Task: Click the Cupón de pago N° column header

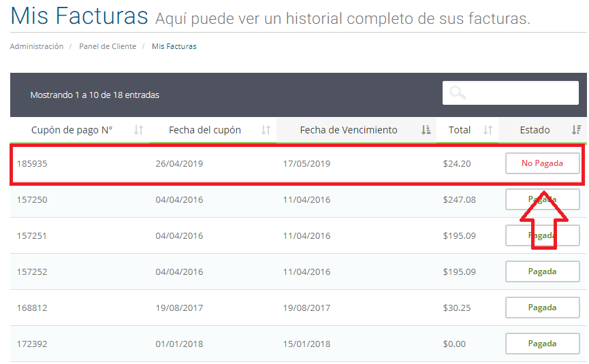Action: [x=80, y=130]
